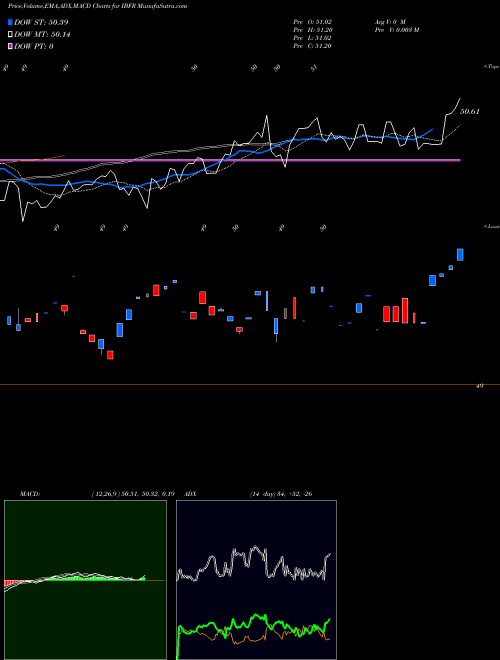Image resolution: width=500 pixels, height=660 pixels.
Task: Click the '<-Lows' marker label
Action: [491, 226]
